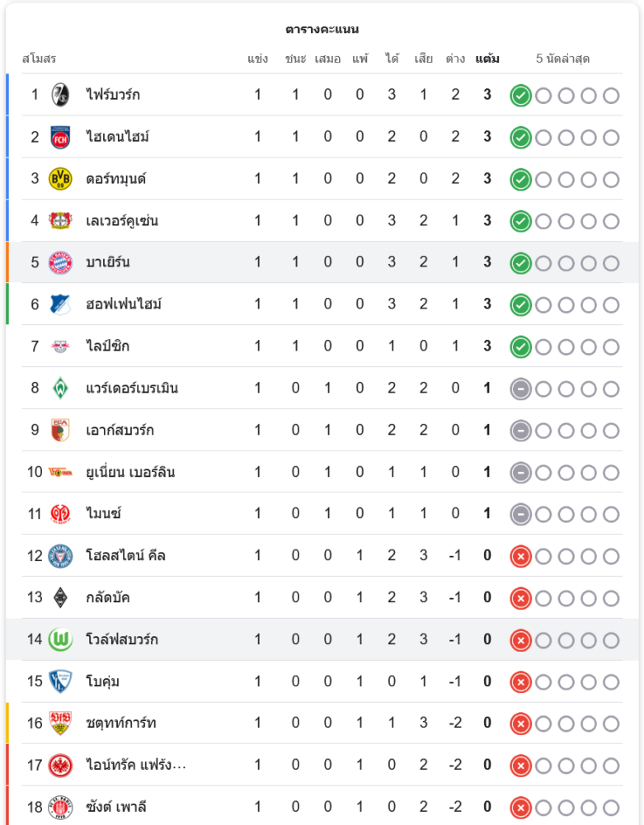Click the 5 นัดล่าสุด column header
Screen dimensions: 644x825
[562, 59]
